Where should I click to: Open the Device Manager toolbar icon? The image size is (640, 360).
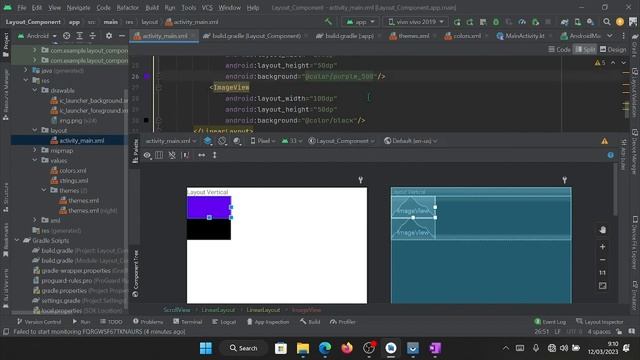pyautogui.click(x=578, y=22)
